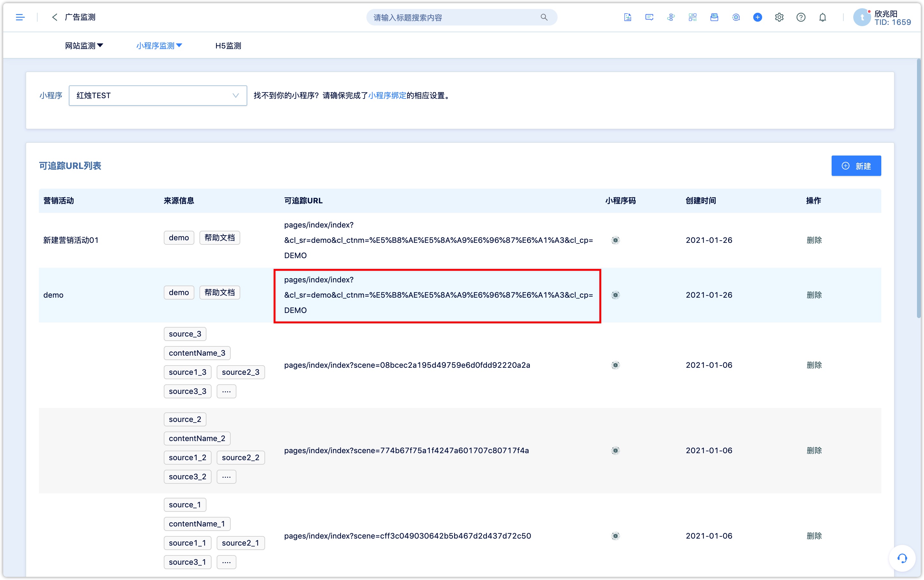Viewport: 924px width, 580px height.
Task: Open the 红烛TEST mini program selector
Action: [x=158, y=96]
